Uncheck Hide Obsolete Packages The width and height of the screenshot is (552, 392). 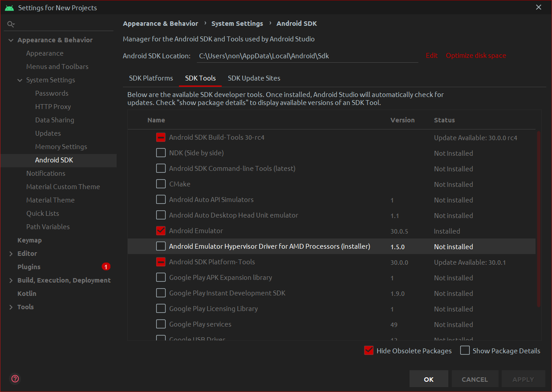(369, 351)
